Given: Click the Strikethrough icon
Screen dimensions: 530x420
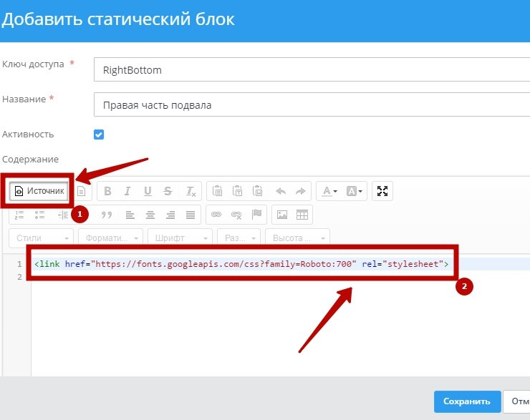Looking at the screenshot, I should click(x=168, y=191).
